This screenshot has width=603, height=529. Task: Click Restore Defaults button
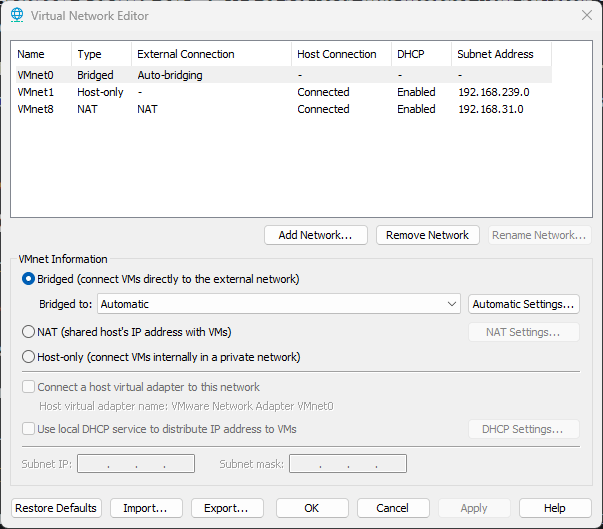(x=56, y=508)
